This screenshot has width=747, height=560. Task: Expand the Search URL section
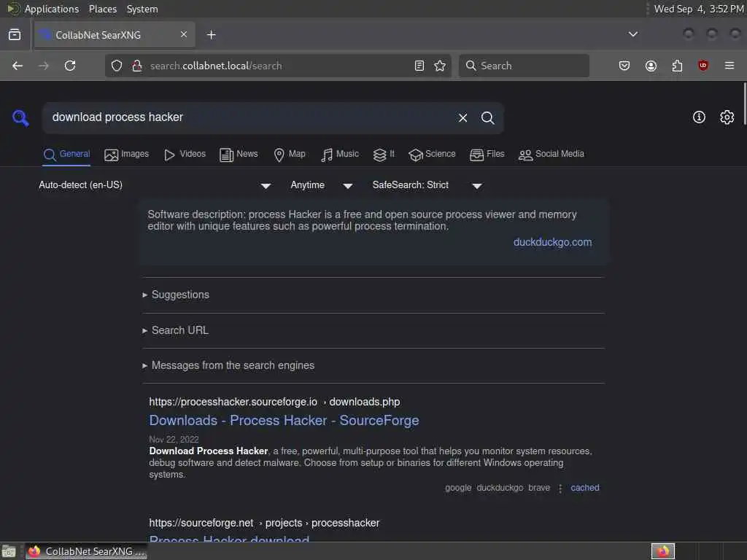(x=179, y=330)
